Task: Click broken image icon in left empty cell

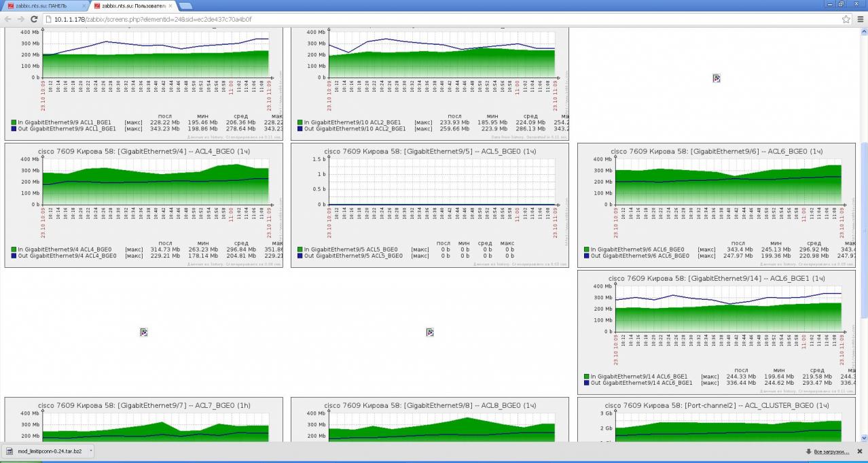Action: pos(144,332)
